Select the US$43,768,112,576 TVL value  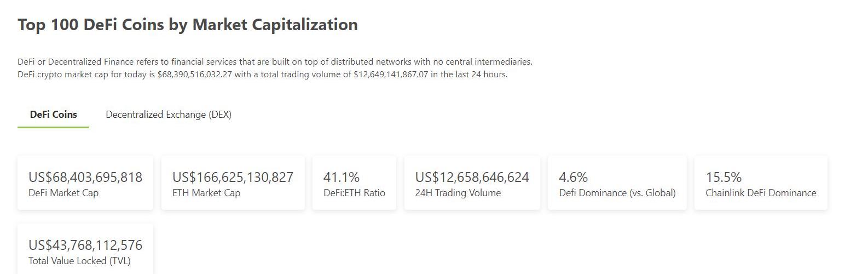pos(85,245)
